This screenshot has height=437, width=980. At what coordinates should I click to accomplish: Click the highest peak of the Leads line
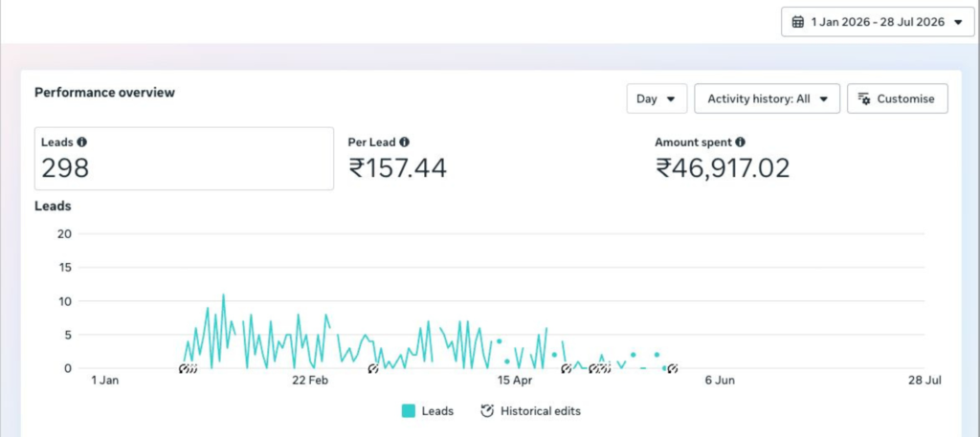tap(223, 295)
